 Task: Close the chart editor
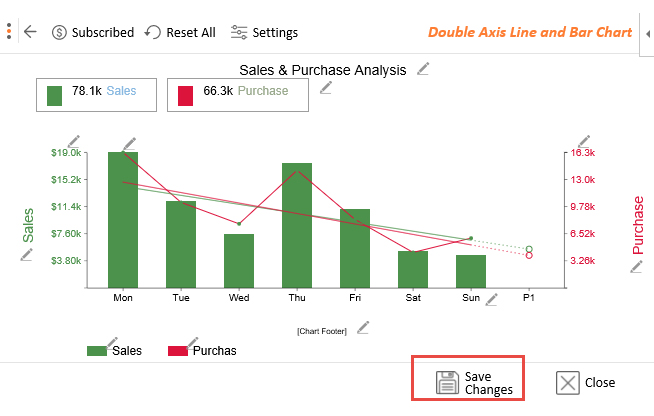(x=586, y=383)
